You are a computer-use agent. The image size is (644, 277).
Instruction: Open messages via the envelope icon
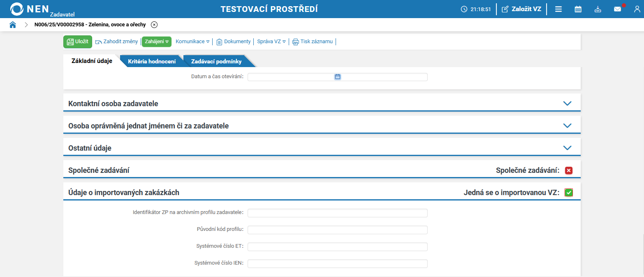tap(617, 9)
